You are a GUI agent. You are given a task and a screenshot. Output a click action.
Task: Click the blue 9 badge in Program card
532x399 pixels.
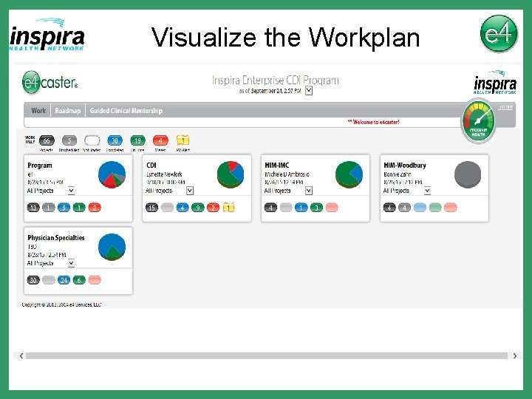pos(64,208)
